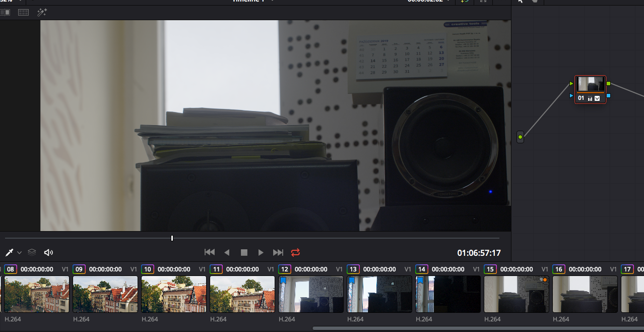Viewport: 644px width, 332px height.
Task: Skip to the last frame
Action: click(x=278, y=252)
